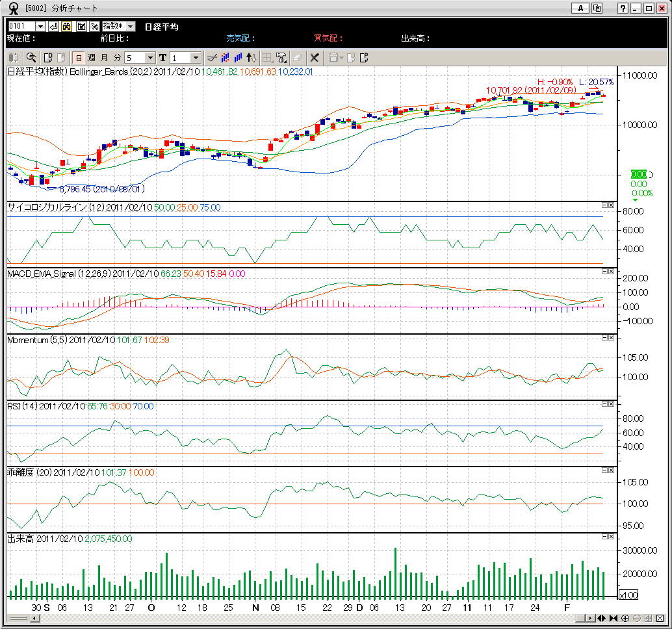The width and height of the screenshot is (672, 629).
Task: Click the up-down arrows icon in toolbar
Action: pyautogui.click(x=252, y=57)
